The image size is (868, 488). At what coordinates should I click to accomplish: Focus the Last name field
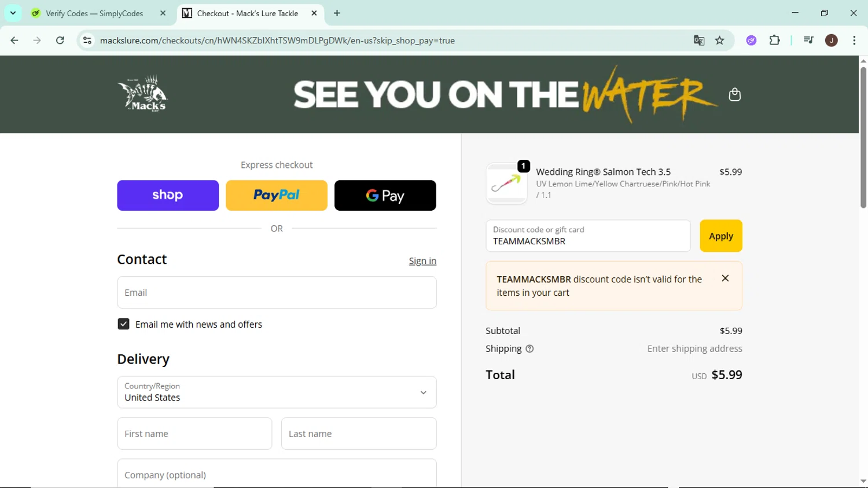click(x=359, y=434)
